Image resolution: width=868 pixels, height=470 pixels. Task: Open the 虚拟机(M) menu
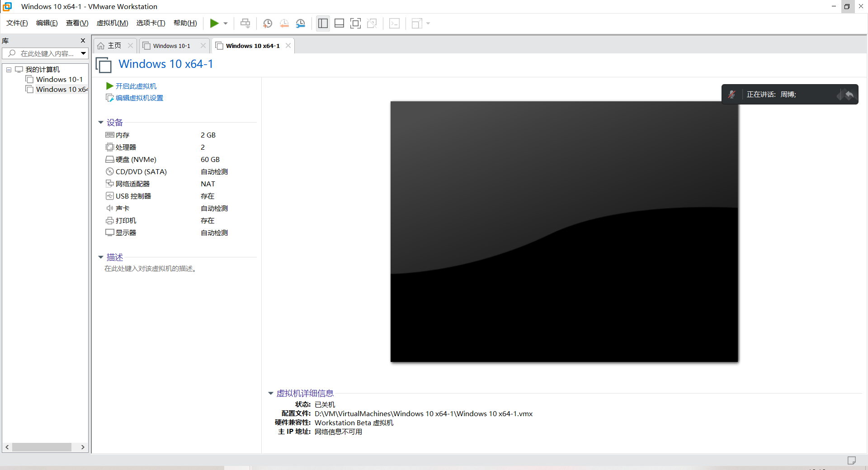(x=113, y=23)
